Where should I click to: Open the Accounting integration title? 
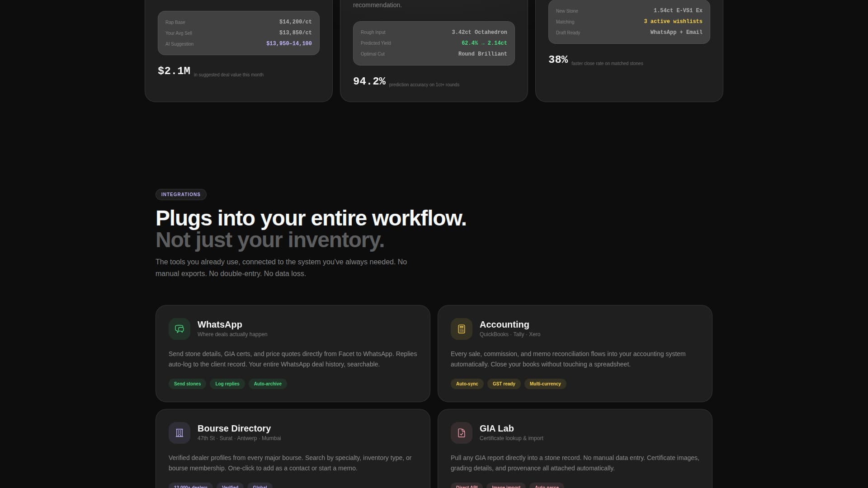(504, 324)
